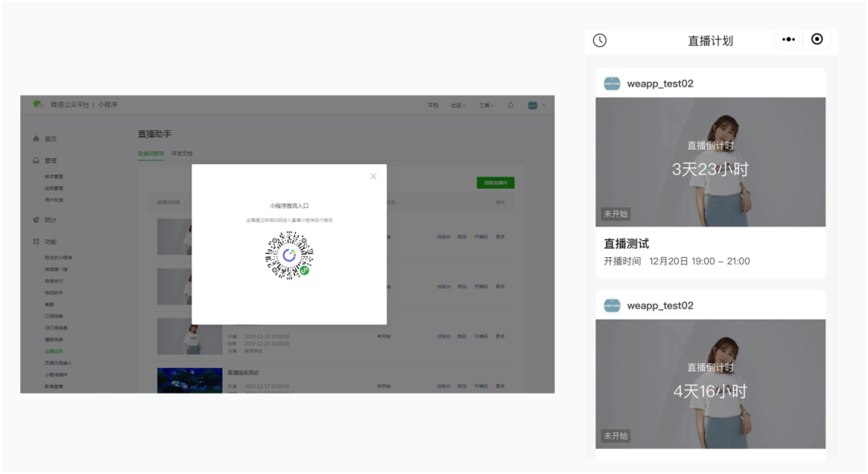This screenshot has height=474, width=868.
Task: Open 客服 in sidebar
Action: click(x=49, y=304)
